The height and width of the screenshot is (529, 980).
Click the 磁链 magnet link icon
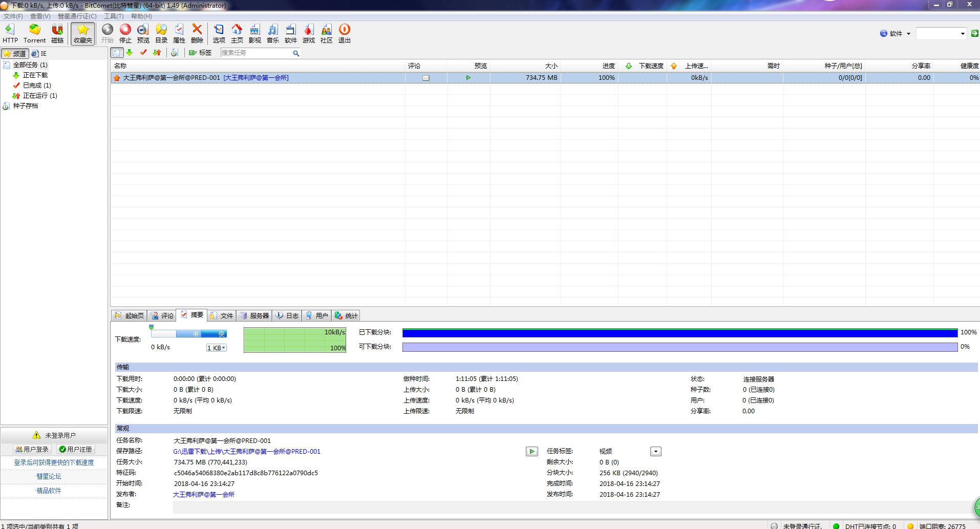57,33
